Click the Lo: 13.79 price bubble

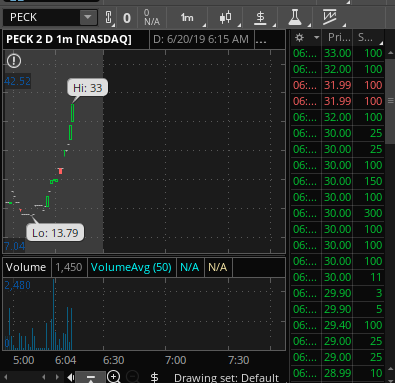click(55, 232)
